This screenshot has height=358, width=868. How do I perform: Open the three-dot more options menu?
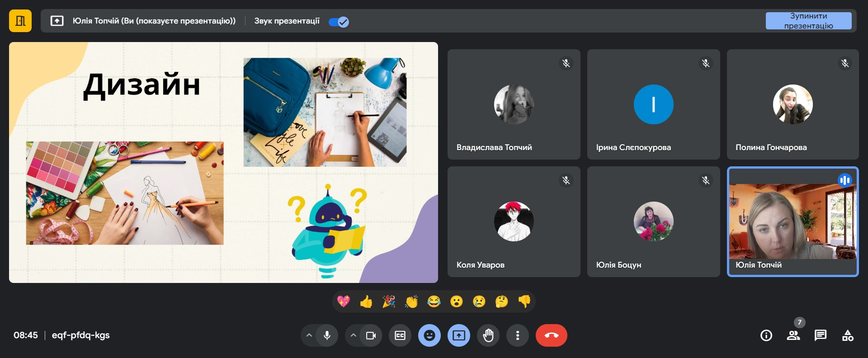518,335
